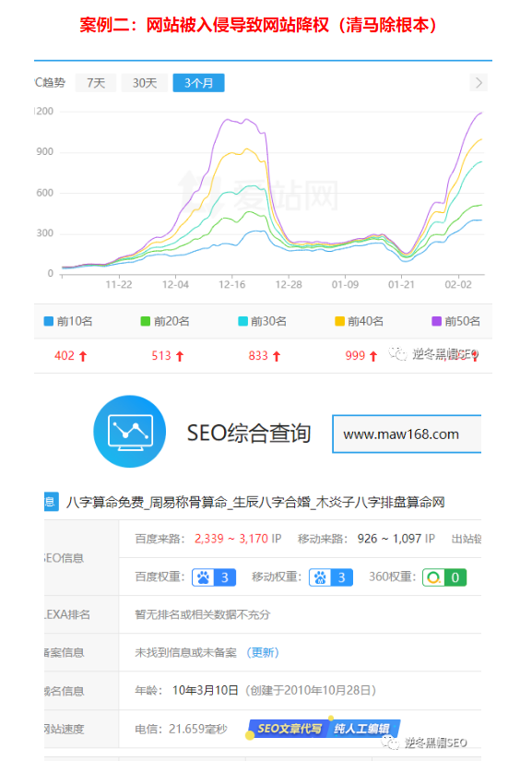This screenshot has width=532, height=761.
Task: Select the 7天 trend tab
Action: coord(96,83)
